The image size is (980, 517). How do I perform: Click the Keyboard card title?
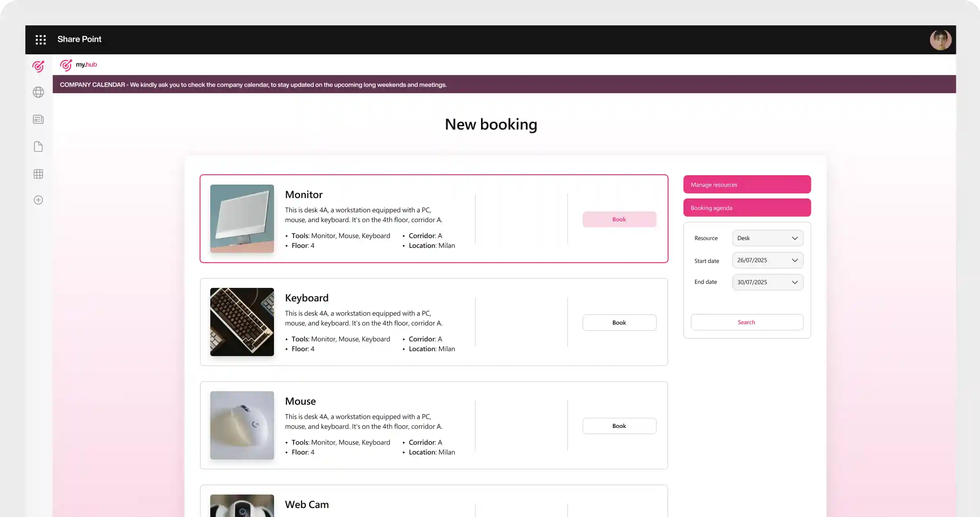pyautogui.click(x=307, y=298)
